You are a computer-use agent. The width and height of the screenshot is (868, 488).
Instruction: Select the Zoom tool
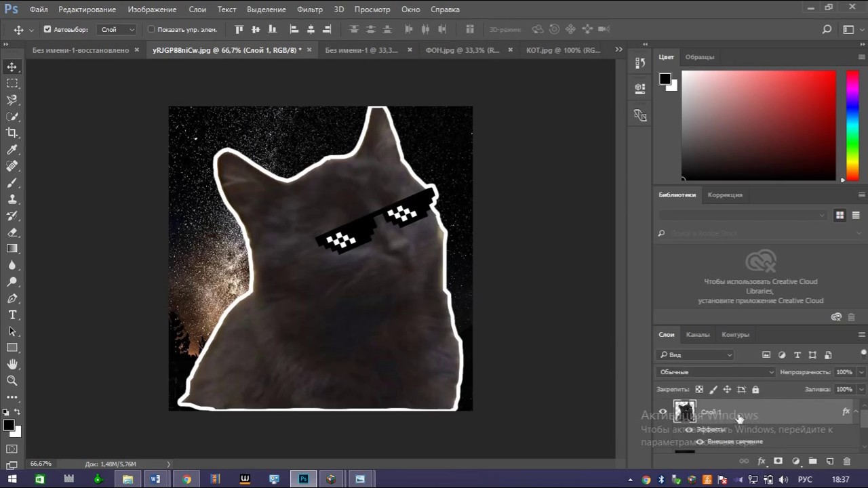tap(12, 381)
